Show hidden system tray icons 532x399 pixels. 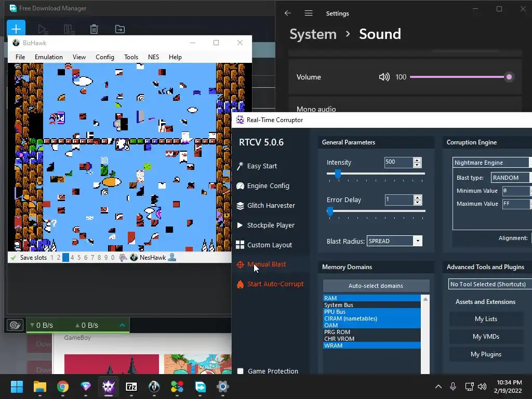(438, 387)
